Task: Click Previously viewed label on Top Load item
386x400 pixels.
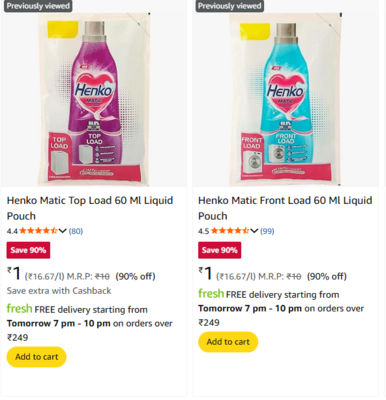Action: 38,6
